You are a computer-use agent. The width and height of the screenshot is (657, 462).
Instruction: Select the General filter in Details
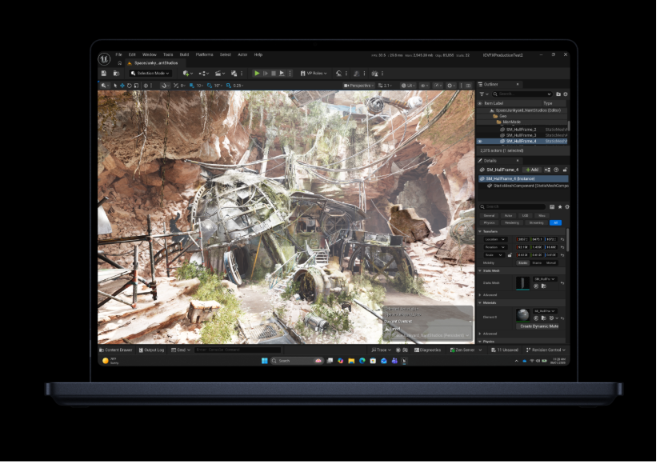point(489,215)
